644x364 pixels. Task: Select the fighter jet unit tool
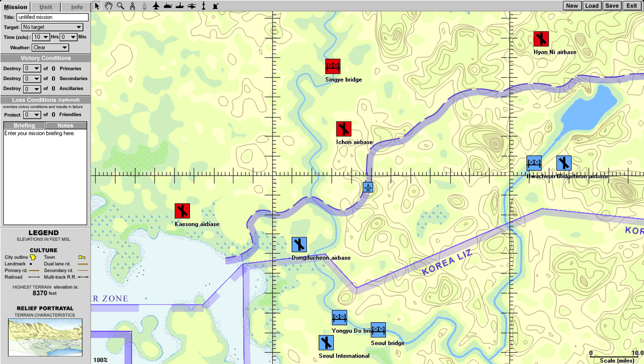click(156, 6)
